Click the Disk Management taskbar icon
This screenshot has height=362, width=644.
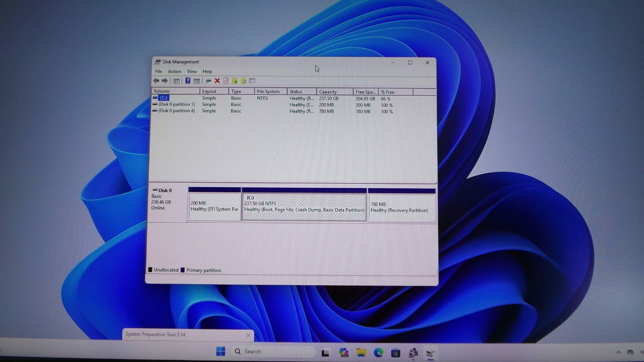click(x=430, y=353)
